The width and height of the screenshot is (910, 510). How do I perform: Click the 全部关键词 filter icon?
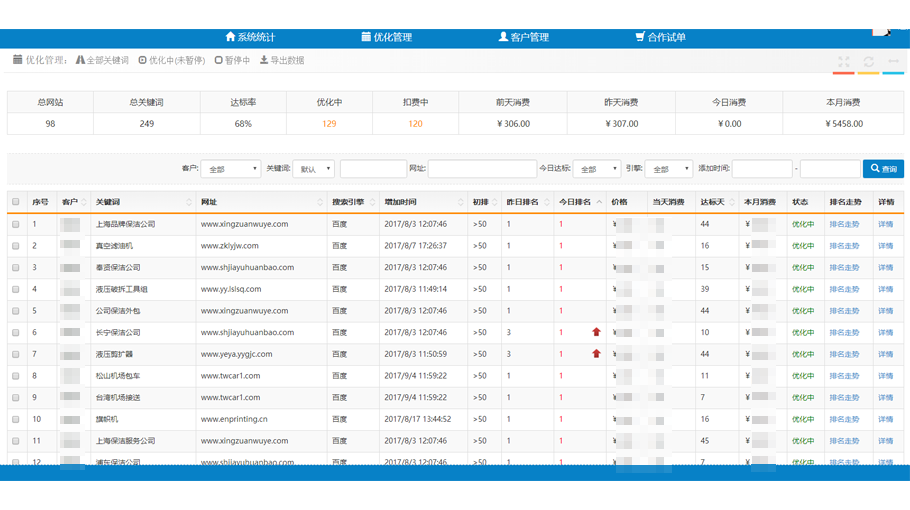(80, 60)
